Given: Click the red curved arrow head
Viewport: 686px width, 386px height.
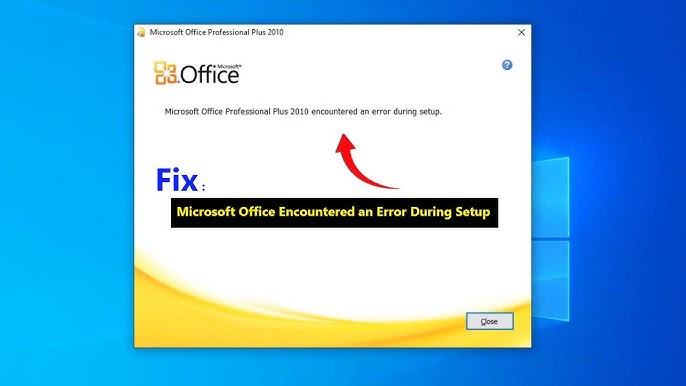Looking at the screenshot, I should 346,144.
